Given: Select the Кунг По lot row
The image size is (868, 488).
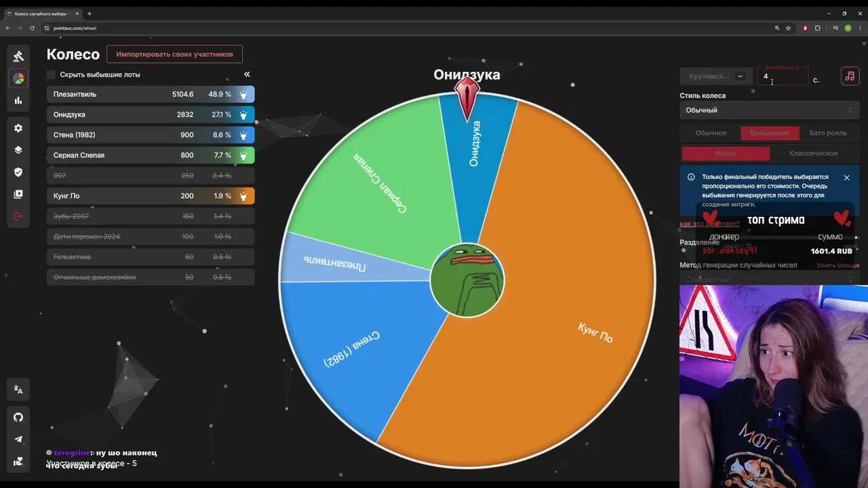Looking at the screenshot, I should point(151,196).
